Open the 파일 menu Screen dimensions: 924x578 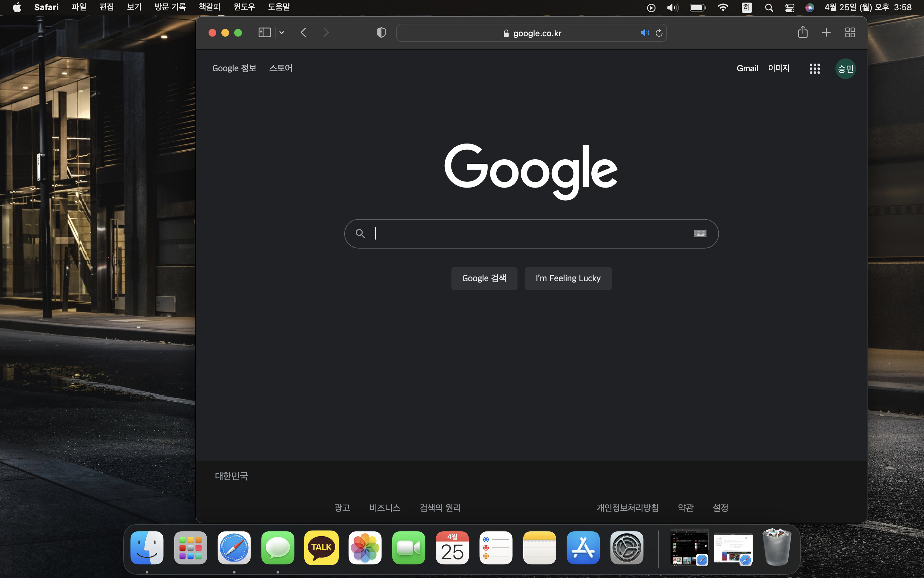(x=79, y=7)
